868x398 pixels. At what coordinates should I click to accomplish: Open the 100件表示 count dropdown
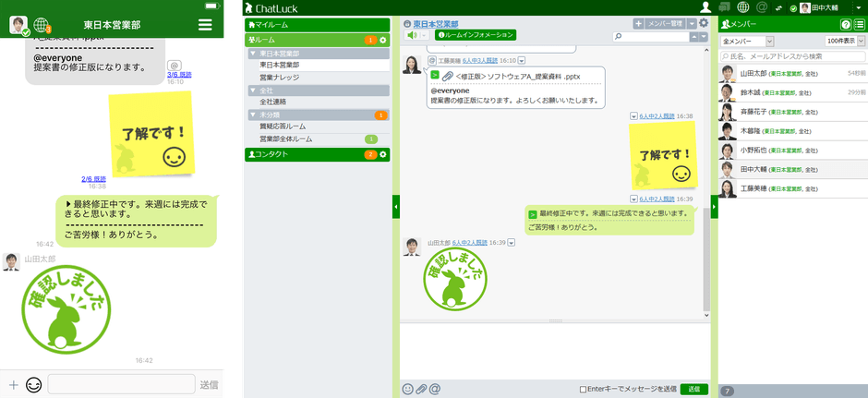click(845, 42)
